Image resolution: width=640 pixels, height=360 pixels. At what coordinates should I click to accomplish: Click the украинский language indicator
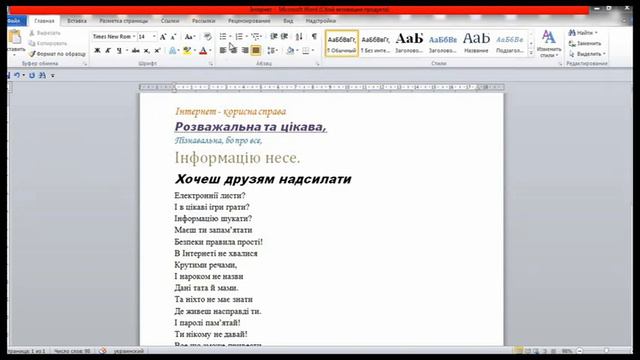tap(129, 351)
